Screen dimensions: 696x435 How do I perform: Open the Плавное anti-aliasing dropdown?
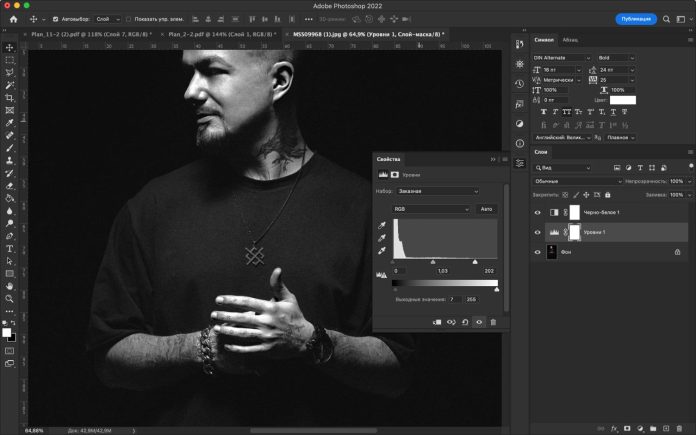[x=620, y=138]
